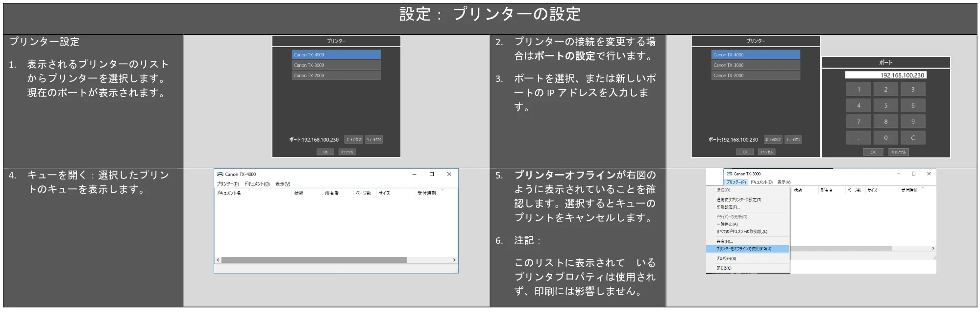Select Canon TX-2000 in the standalone printer dialog
The image size is (980, 332).
click(336, 75)
